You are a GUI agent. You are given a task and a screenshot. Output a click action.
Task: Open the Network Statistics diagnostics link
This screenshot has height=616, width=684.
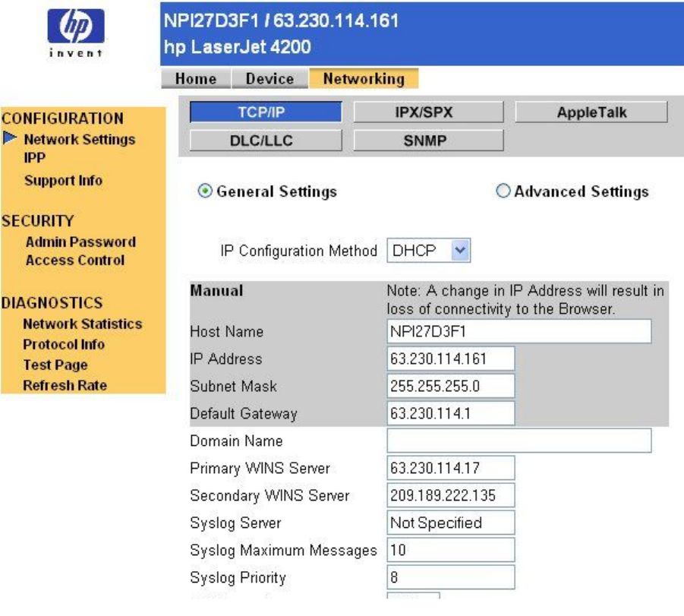coord(83,324)
